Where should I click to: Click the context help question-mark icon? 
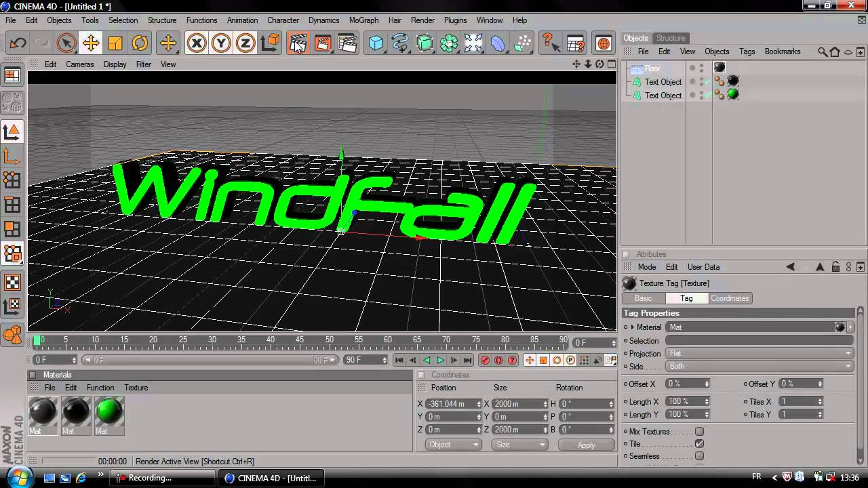pos(550,44)
